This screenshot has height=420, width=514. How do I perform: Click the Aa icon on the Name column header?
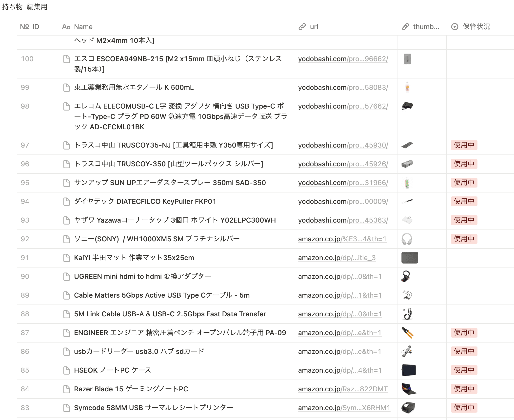pos(67,27)
